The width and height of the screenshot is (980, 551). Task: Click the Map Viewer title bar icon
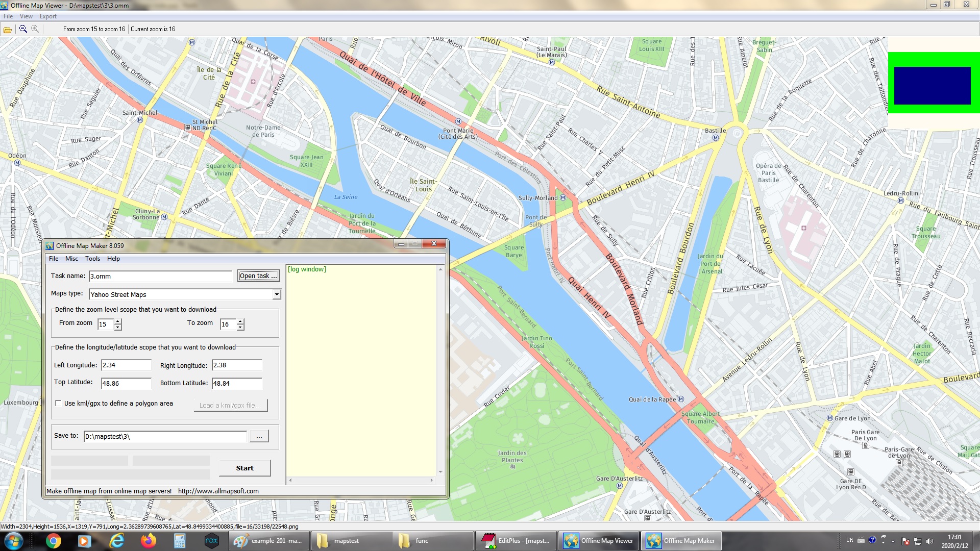5,5
